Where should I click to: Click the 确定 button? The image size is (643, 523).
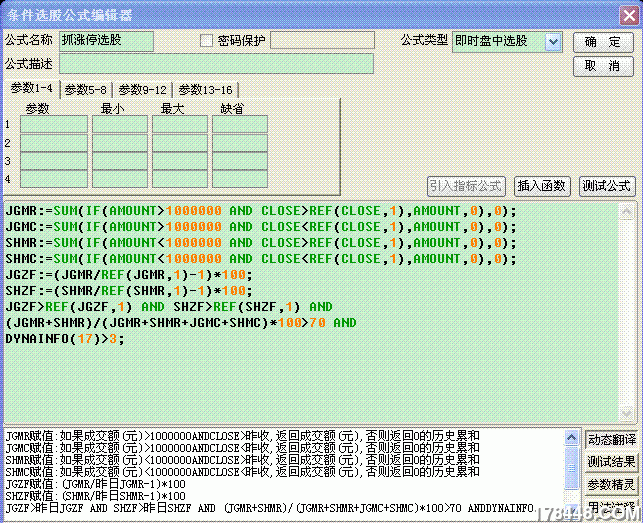pyautogui.click(x=603, y=42)
